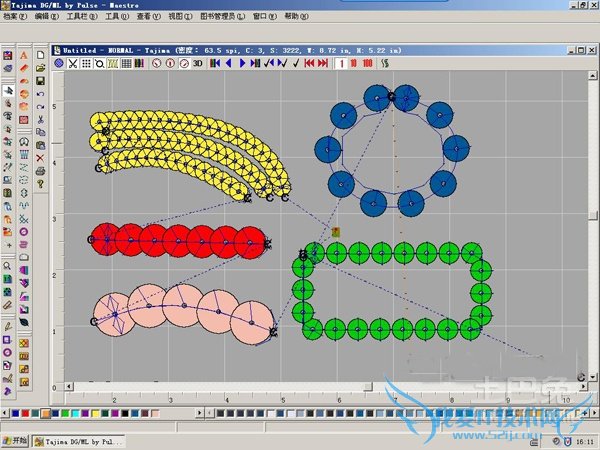Open the 帮助 (Help) menu
This screenshot has width=600, height=450.
tap(296, 16)
